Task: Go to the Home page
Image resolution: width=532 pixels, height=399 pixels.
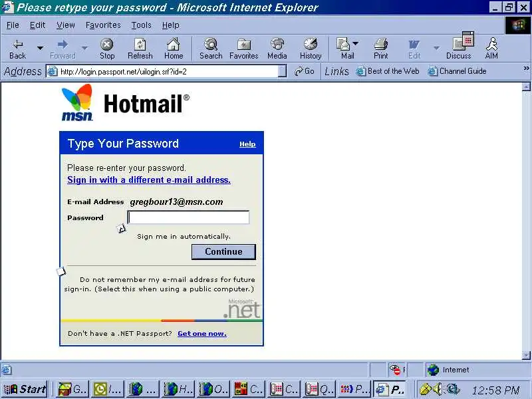Action: pos(173,48)
